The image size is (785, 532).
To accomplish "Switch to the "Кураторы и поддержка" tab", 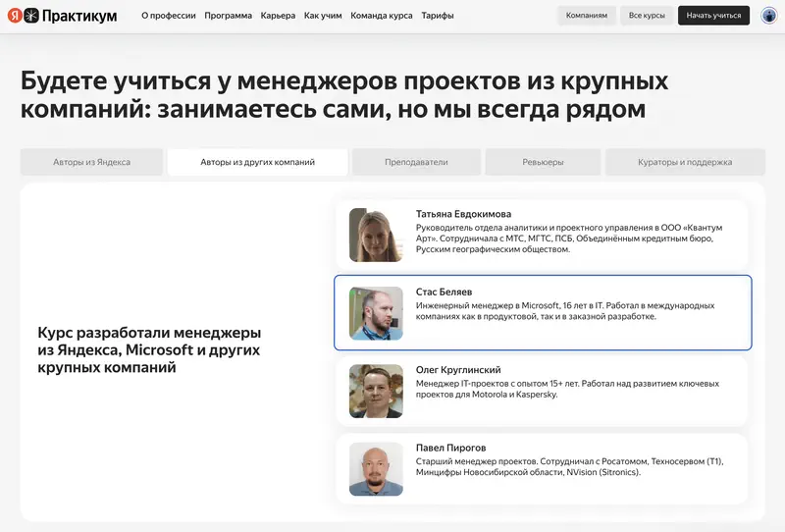I will tap(685, 162).
